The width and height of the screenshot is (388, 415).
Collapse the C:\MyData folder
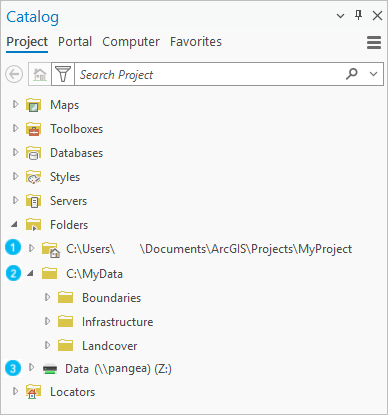pos(30,274)
